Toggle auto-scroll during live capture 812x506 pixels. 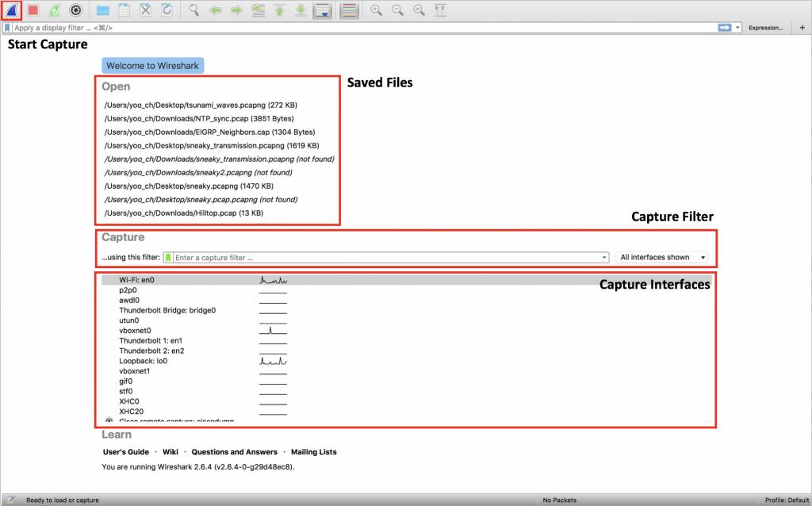click(x=322, y=10)
